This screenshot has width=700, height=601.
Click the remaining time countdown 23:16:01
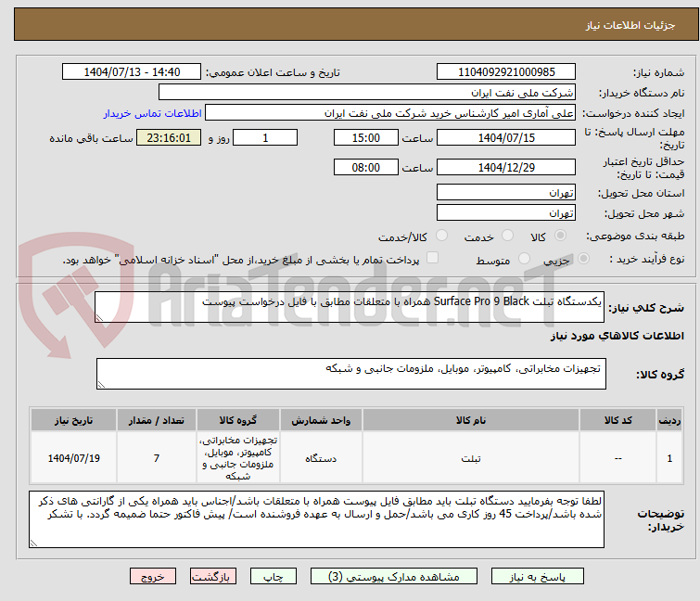(x=169, y=137)
